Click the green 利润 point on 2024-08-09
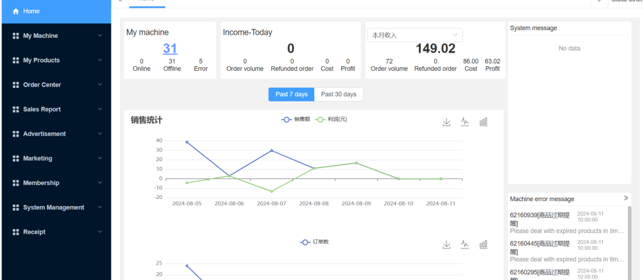644x280 pixels. pyautogui.click(x=356, y=163)
